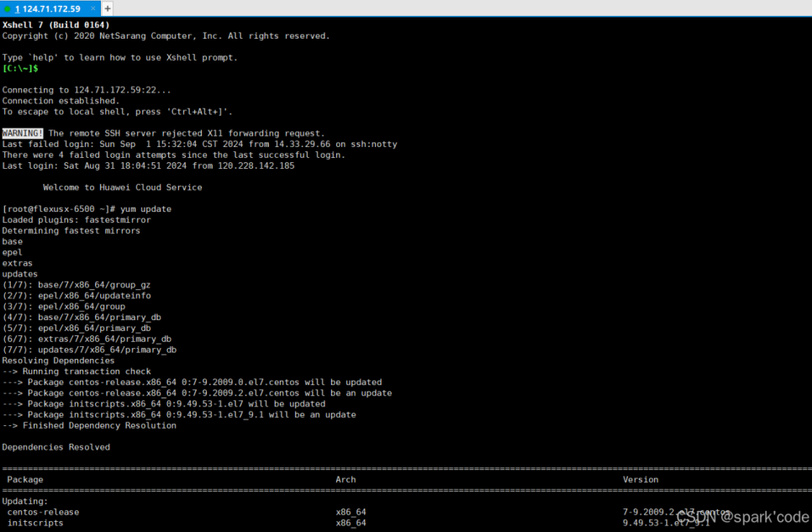The width and height of the screenshot is (812, 532).
Task: Click the '(2/7): epel/x86_64/updateinfo' line
Action: (x=76, y=296)
